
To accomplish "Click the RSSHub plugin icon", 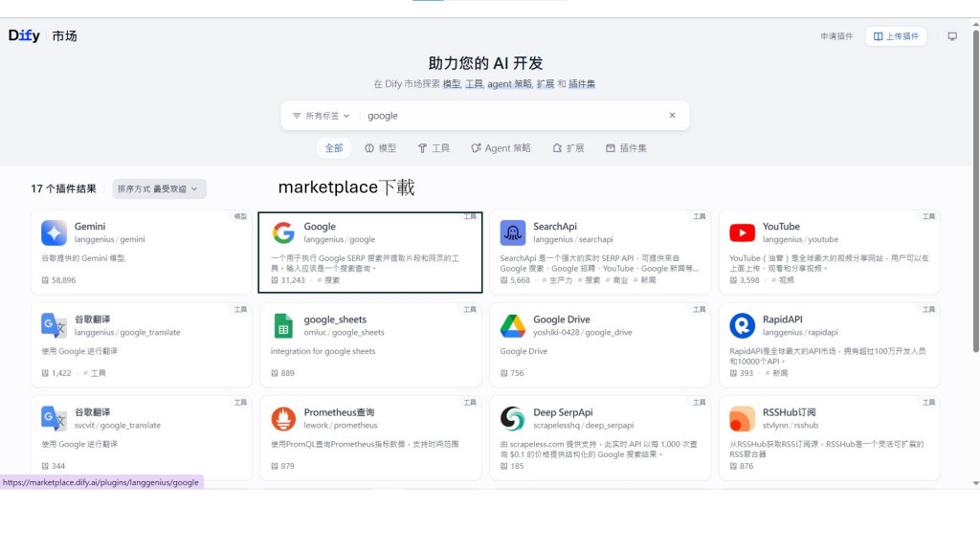I will [x=742, y=419].
